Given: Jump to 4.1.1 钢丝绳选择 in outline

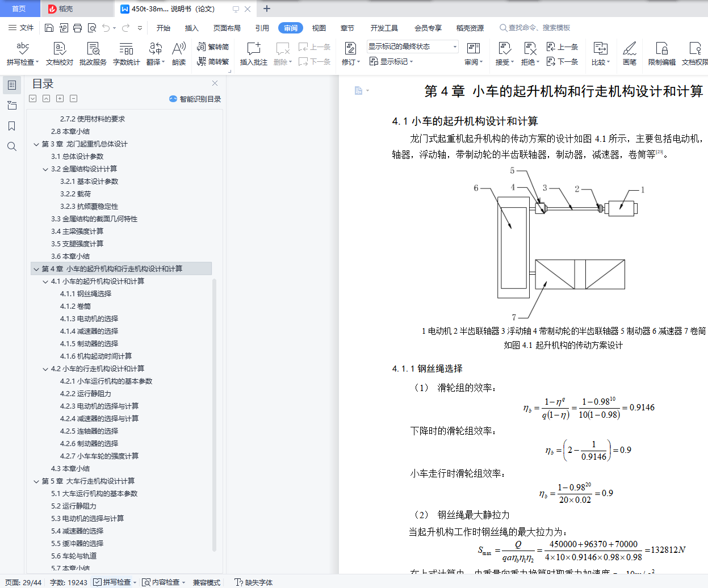Looking at the screenshot, I should [x=86, y=294].
